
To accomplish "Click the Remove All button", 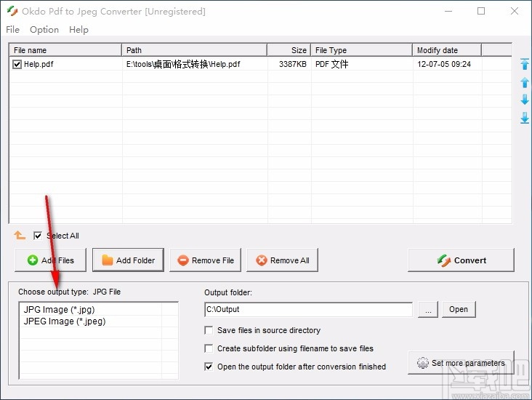I will click(x=282, y=260).
